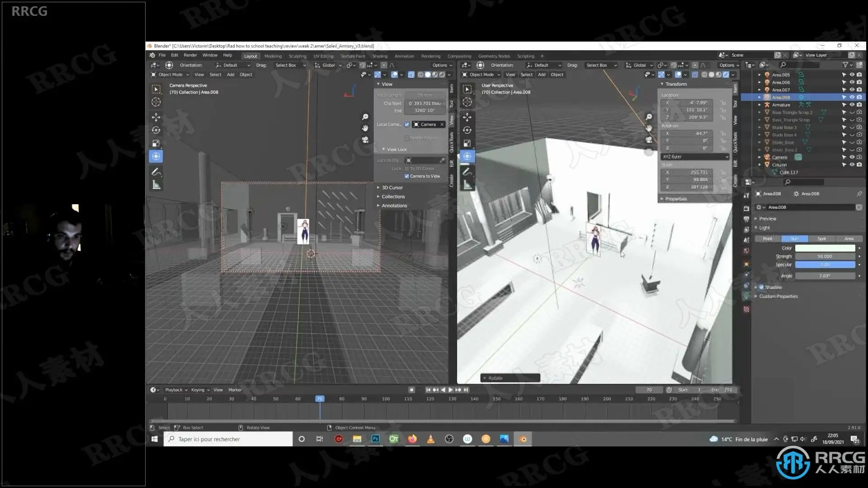Set light type to Spot
The width and height of the screenshot is (868, 488).
821,239
